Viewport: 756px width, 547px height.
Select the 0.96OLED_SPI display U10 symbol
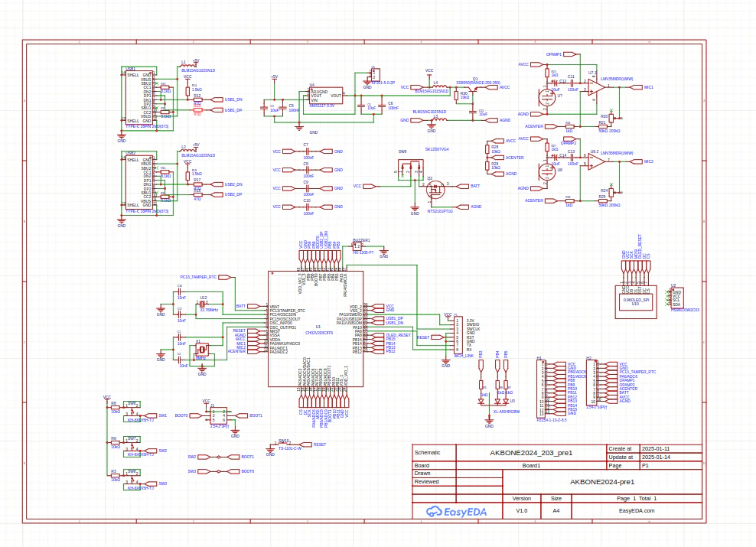(x=636, y=301)
